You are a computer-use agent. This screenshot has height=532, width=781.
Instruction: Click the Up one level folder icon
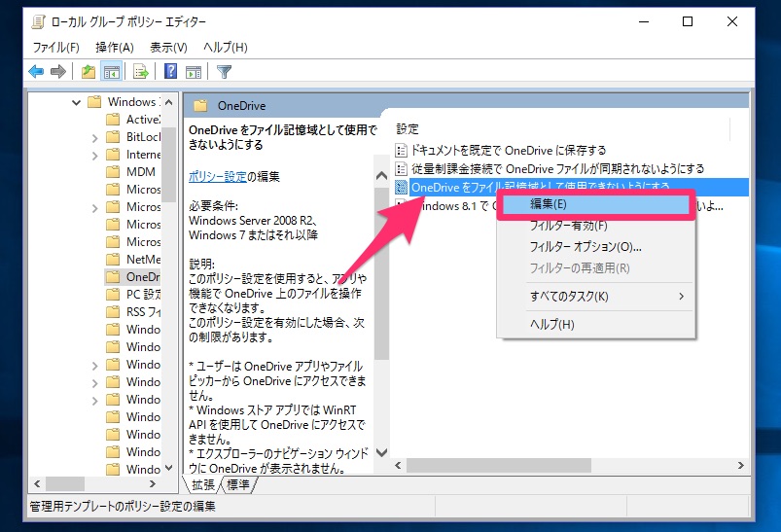(x=89, y=72)
